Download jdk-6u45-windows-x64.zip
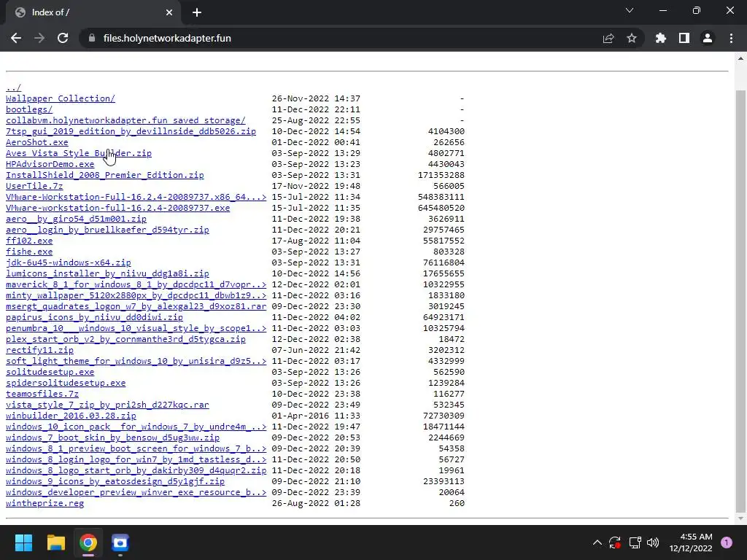This screenshot has width=747, height=560. click(68, 262)
